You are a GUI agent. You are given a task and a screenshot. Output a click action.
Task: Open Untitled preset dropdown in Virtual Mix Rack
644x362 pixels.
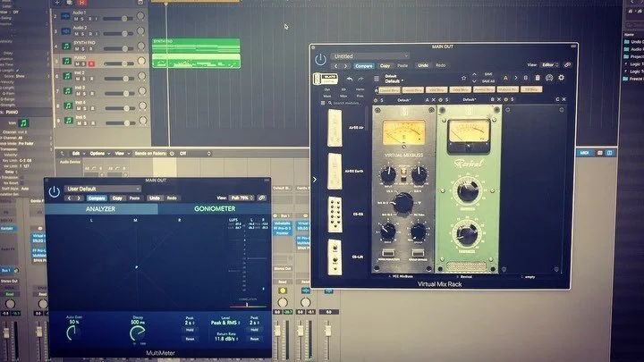(370, 56)
